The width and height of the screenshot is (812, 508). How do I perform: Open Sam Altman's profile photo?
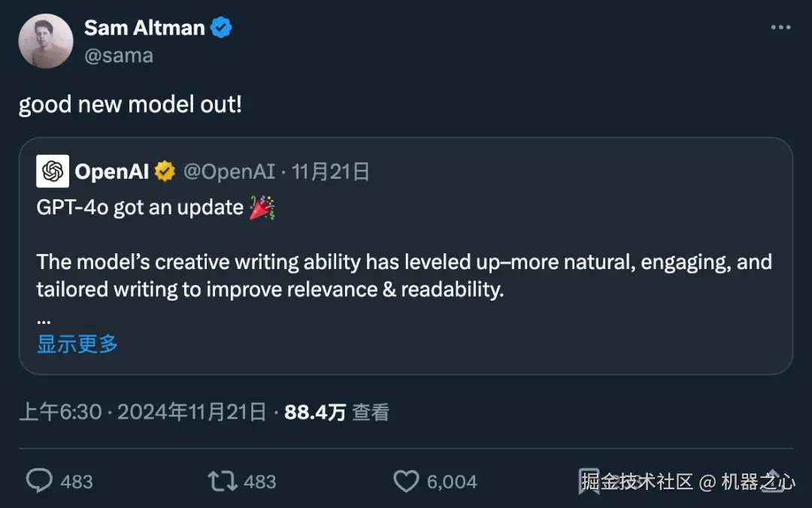click(x=46, y=41)
